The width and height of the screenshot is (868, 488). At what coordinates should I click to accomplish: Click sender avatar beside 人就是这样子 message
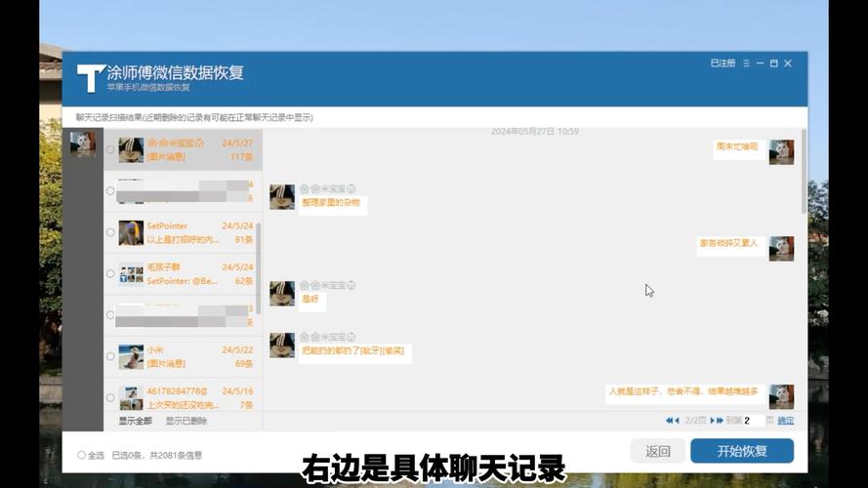781,396
